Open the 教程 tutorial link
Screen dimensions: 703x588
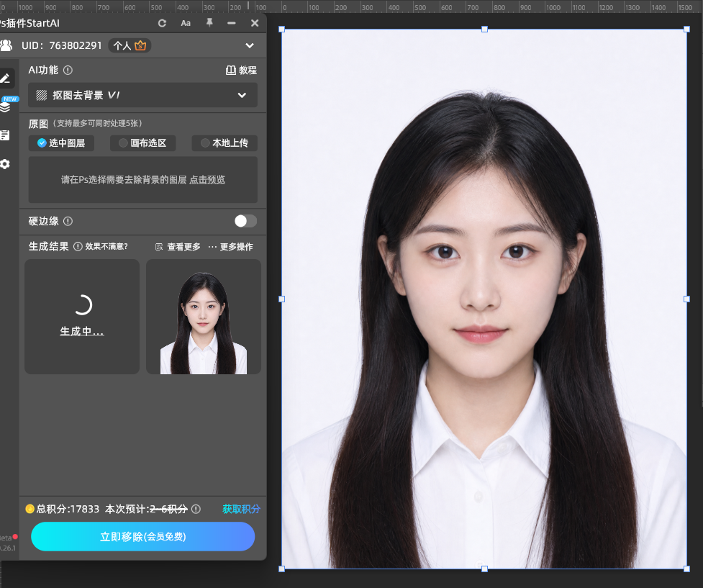pyautogui.click(x=241, y=70)
